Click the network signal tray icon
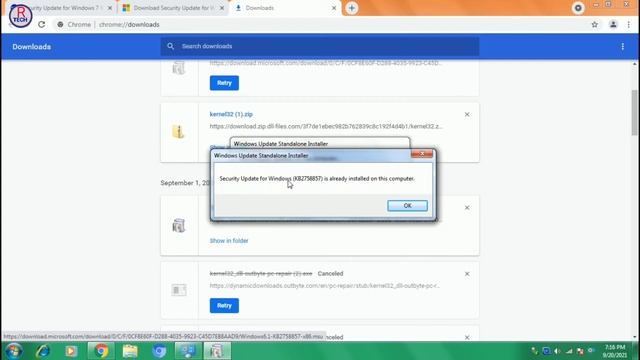 point(569,351)
